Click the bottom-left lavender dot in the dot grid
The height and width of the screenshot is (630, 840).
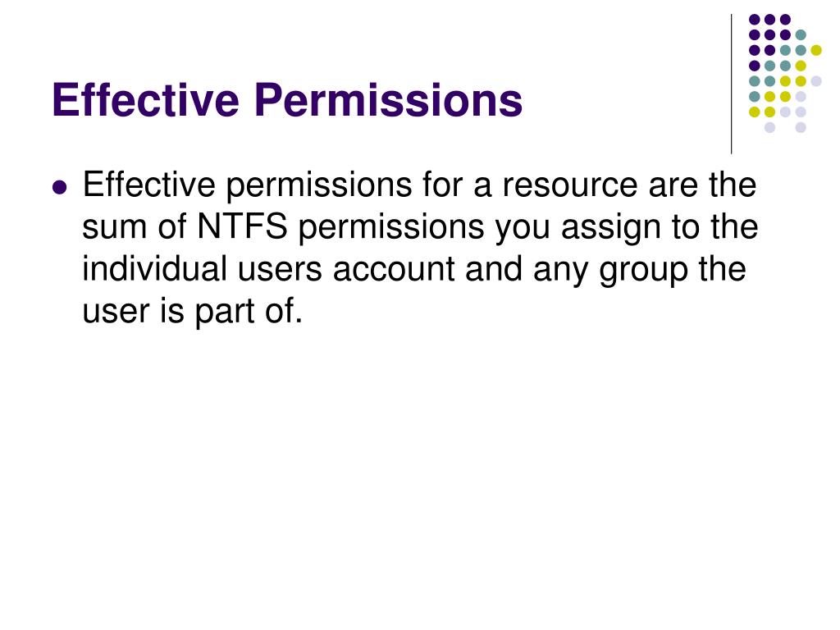click(x=769, y=127)
